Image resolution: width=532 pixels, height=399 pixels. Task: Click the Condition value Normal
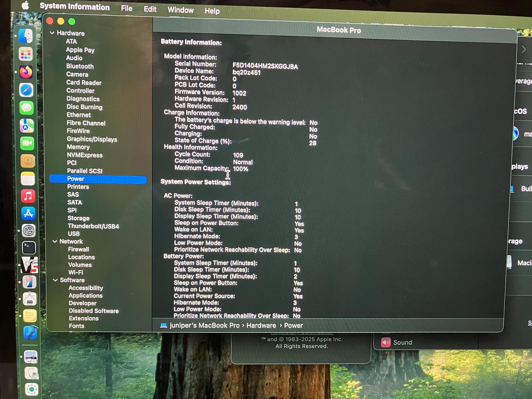pyautogui.click(x=243, y=162)
